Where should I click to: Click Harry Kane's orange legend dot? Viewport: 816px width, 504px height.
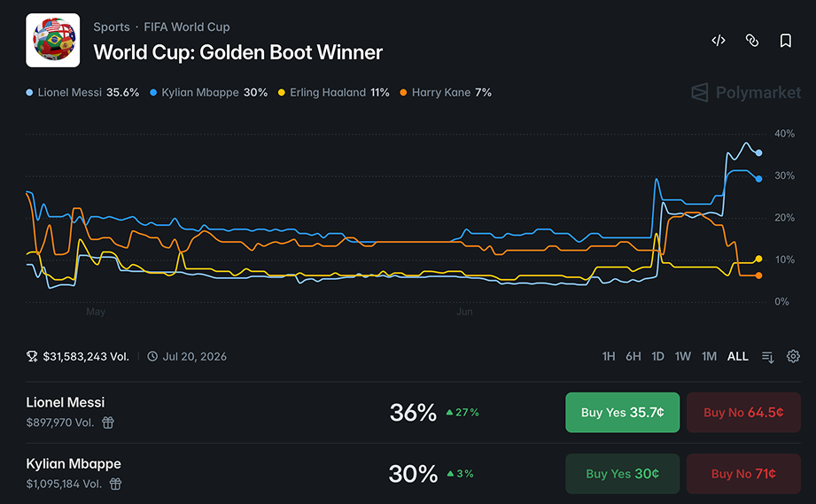403,93
